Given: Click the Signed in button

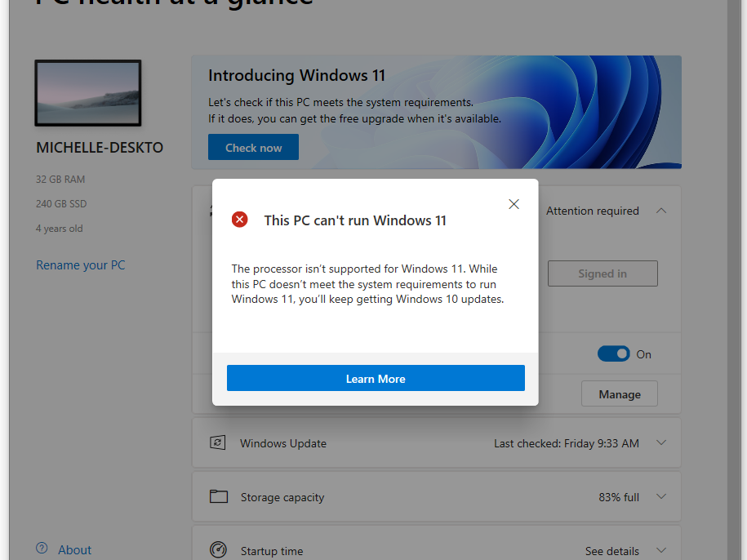Looking at the screenshot, I should 602,273.
